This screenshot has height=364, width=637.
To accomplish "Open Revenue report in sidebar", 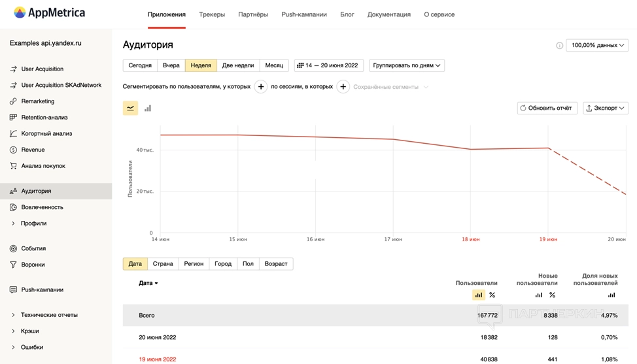I will pyautogui.click(x=33, y=150).
